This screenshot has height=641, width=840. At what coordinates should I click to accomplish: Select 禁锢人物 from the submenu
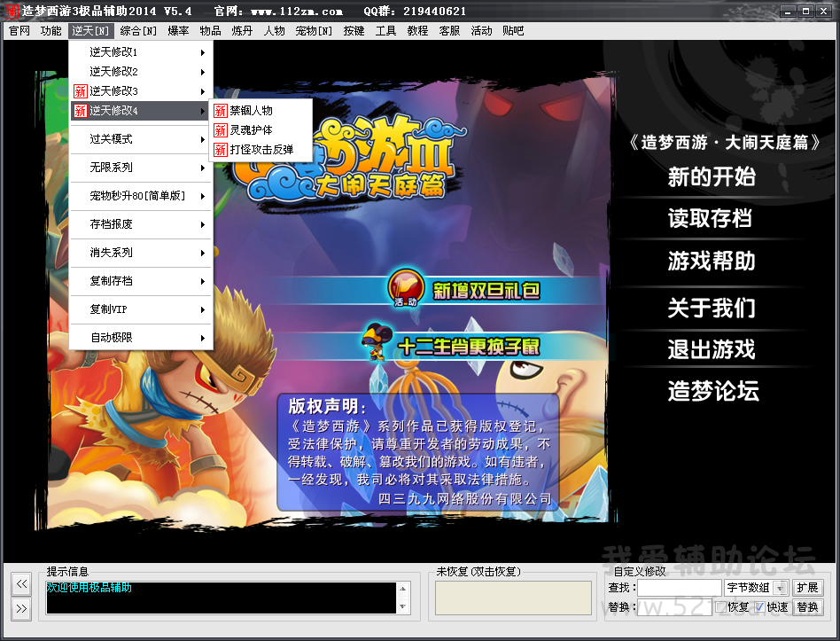click(261, 111)
